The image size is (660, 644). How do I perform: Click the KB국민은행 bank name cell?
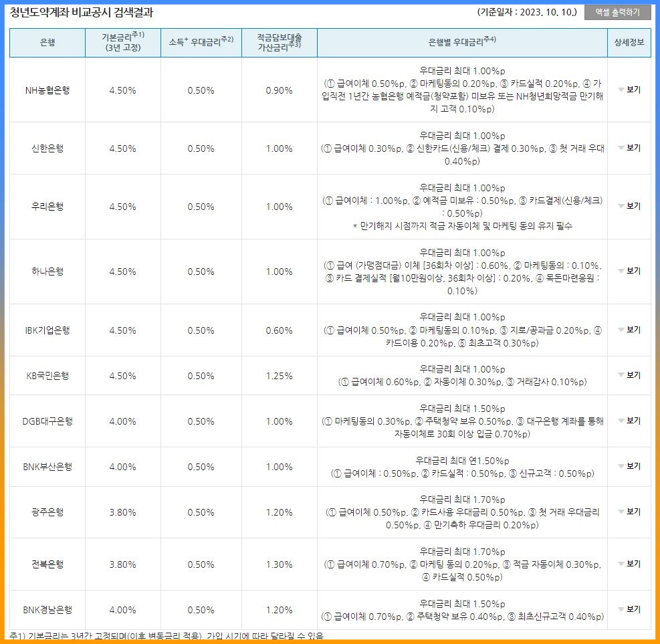pyautogui.click(x=47, y=375)
